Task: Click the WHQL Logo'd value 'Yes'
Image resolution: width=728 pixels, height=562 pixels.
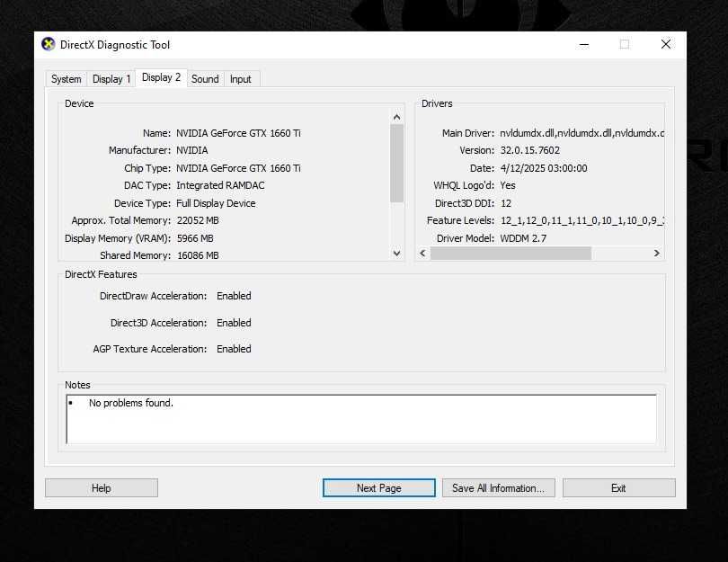Action: tap(508, 185)
